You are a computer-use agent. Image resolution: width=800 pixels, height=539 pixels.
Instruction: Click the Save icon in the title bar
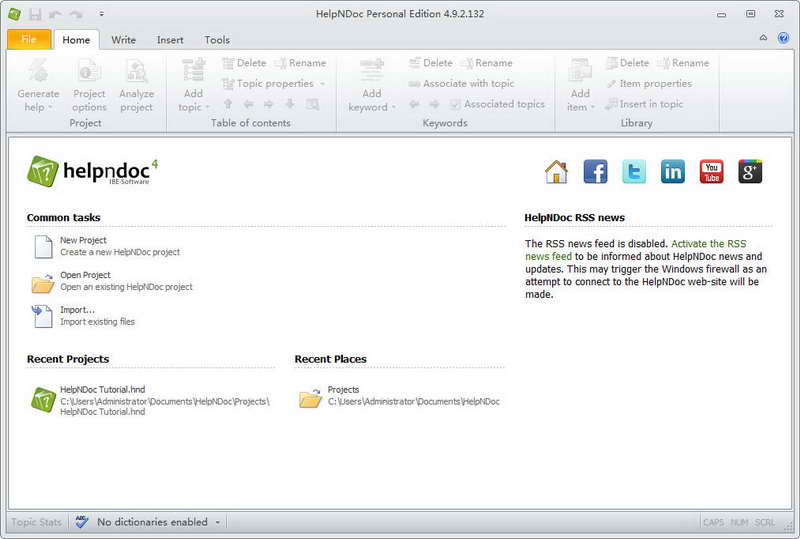coord(35,14)
